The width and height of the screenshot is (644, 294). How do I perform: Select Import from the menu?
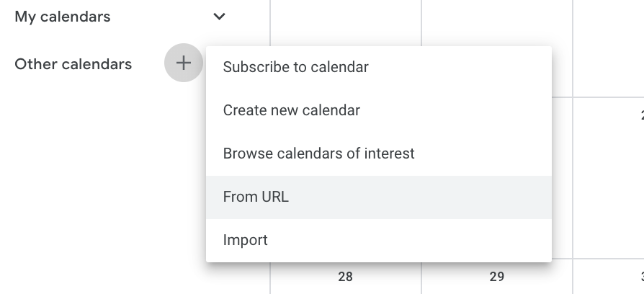246,240
